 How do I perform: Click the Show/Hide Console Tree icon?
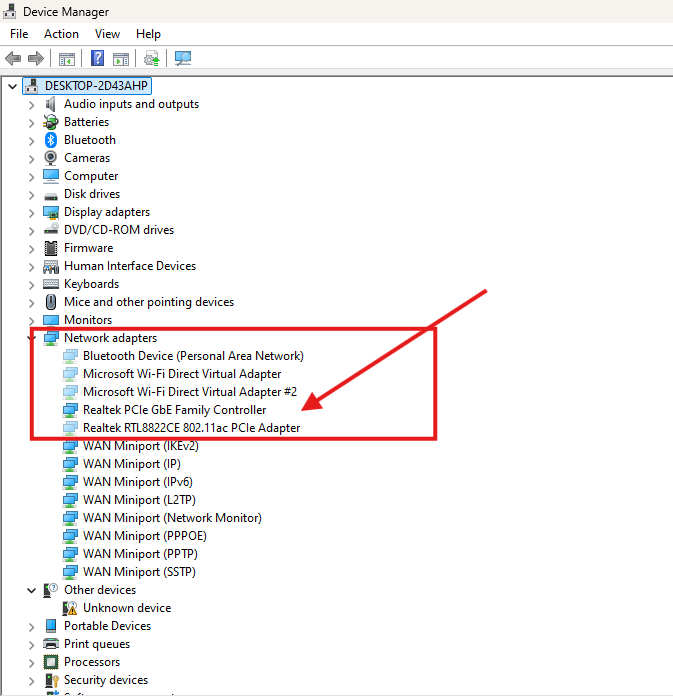click(67, 59)
